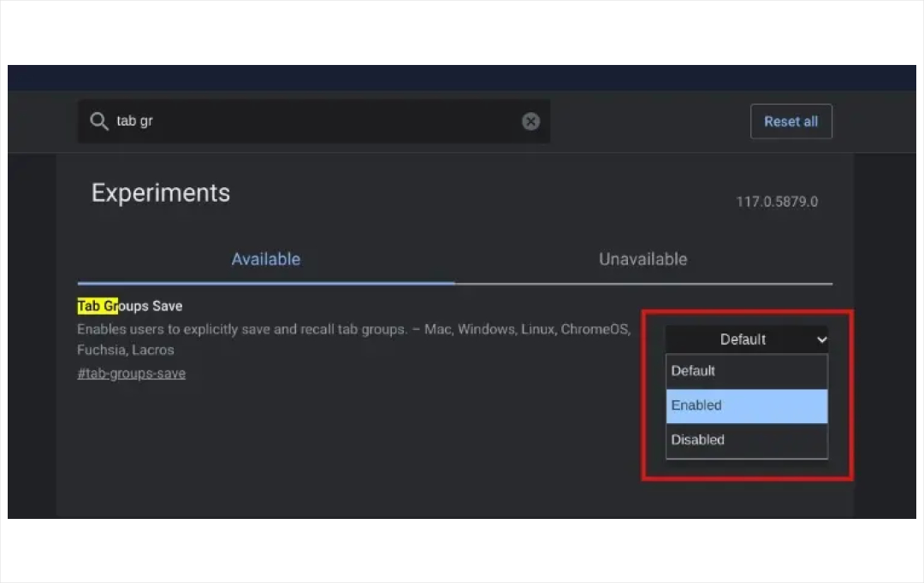Click the 'tab gr' search field
This screenshot has height=583, width=924.
[314, 121]
